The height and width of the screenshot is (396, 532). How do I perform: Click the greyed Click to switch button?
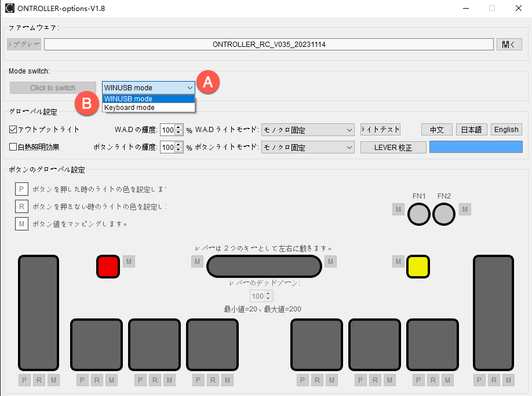click(x=53, y=88)
